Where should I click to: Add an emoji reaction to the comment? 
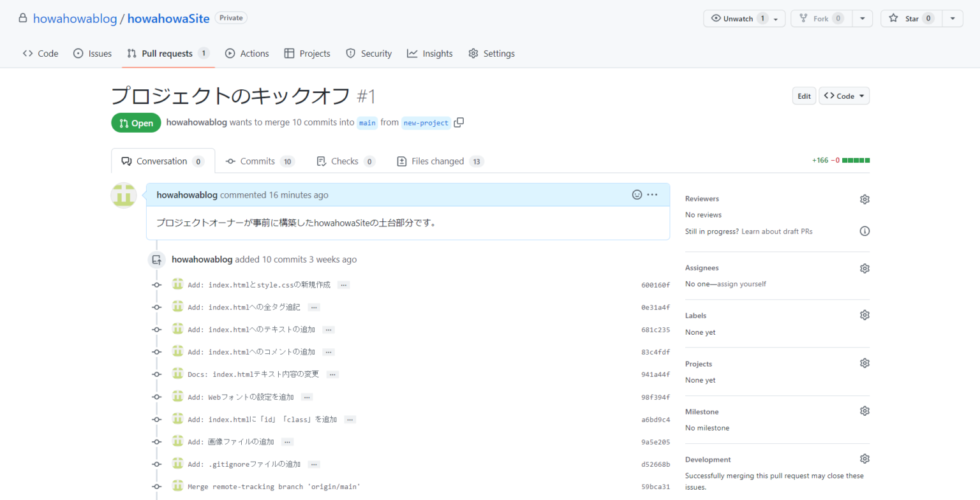click(x=637, y=195)
